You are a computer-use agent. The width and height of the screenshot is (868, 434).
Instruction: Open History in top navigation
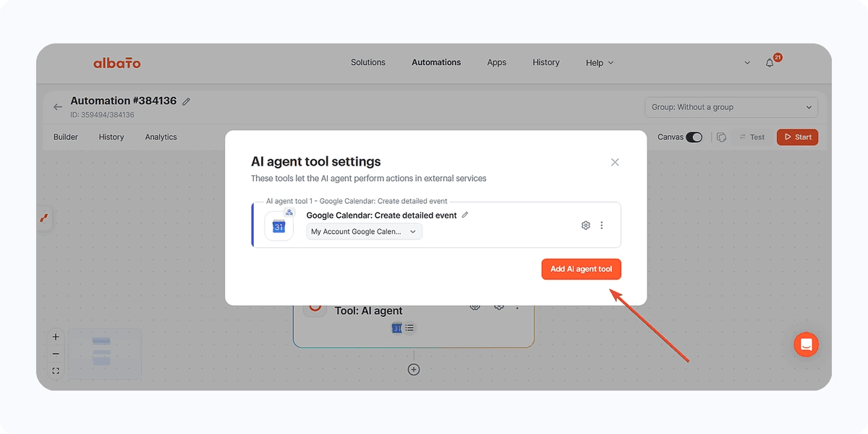(546, 62)
